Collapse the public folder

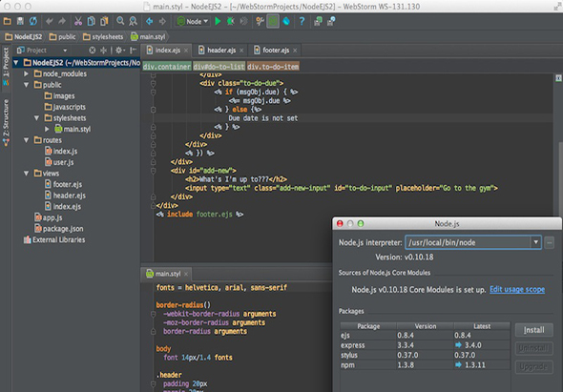pos(26,85)
